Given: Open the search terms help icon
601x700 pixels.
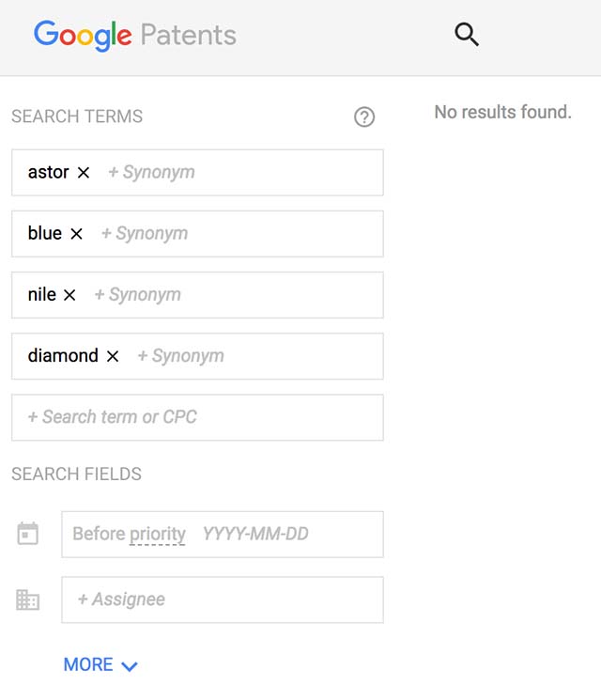Looking at the screenshot, I should (x=364, y=117).
